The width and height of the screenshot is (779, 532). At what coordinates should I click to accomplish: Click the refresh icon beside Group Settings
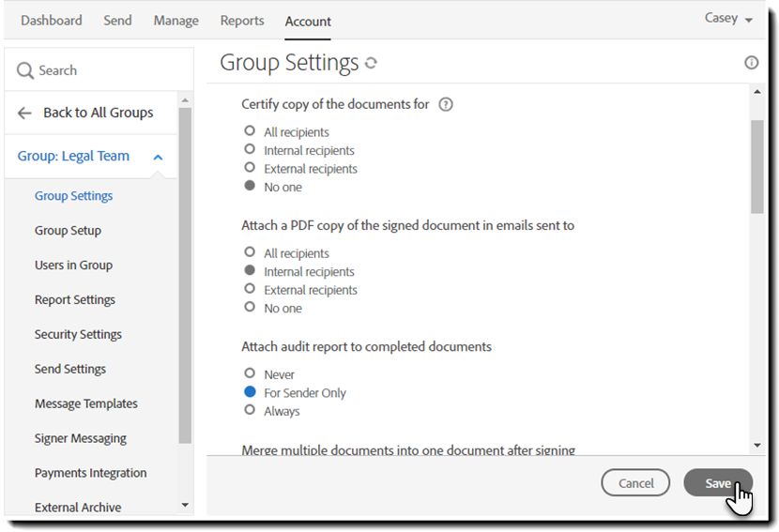(372, 64)
